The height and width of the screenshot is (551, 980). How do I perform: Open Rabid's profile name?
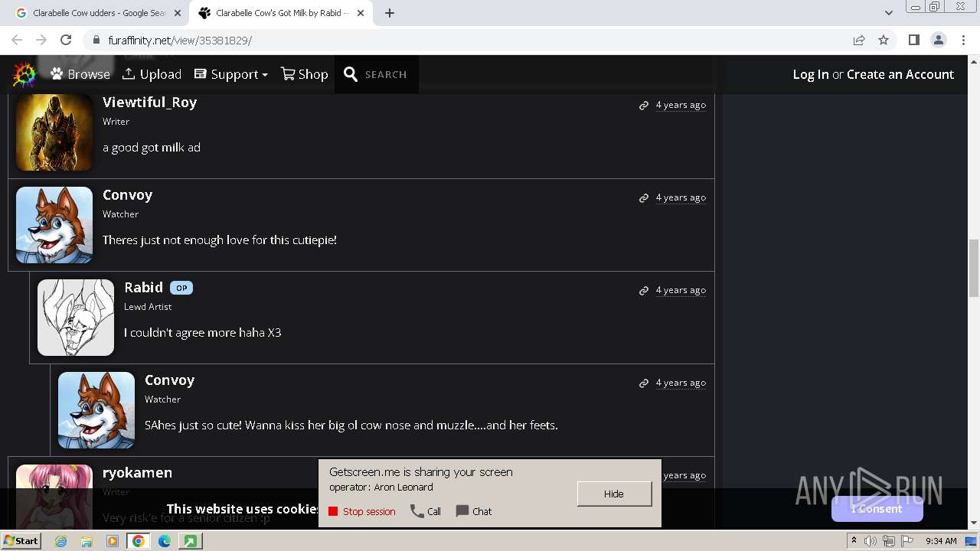coord(143,288)
